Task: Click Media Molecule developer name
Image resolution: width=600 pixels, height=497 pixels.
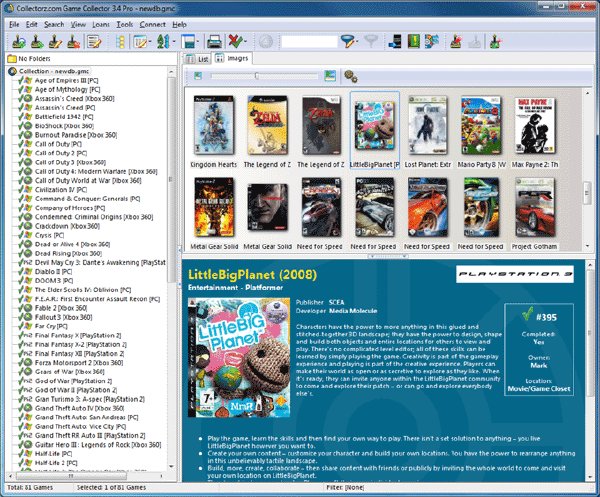Action: [x=353, y=311]
